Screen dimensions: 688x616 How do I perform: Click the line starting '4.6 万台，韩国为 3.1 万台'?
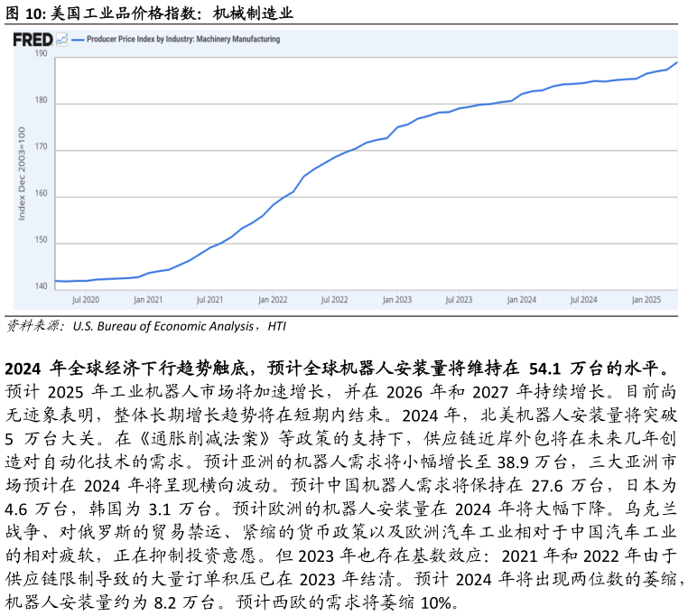click(x=340, y=509)
